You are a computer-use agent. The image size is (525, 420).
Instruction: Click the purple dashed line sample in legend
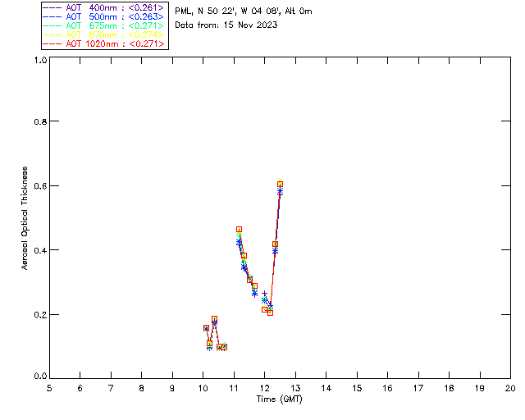[52, 7]
